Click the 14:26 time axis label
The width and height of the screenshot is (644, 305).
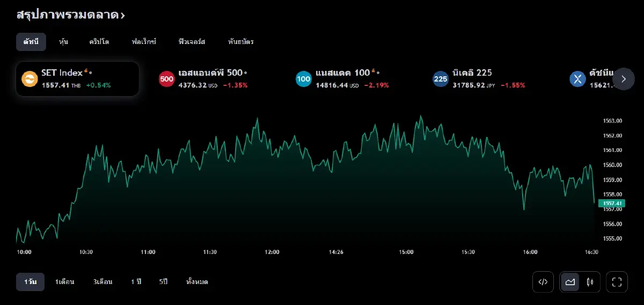336,252
